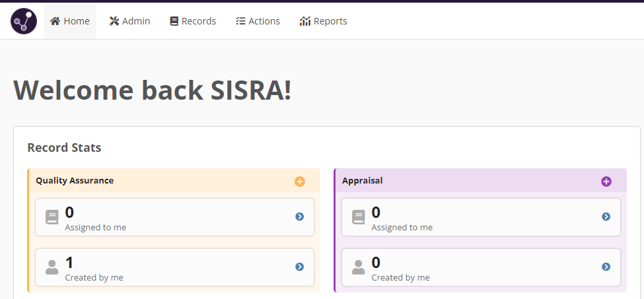Click the book icon in Appraisal card

point(358,217)
